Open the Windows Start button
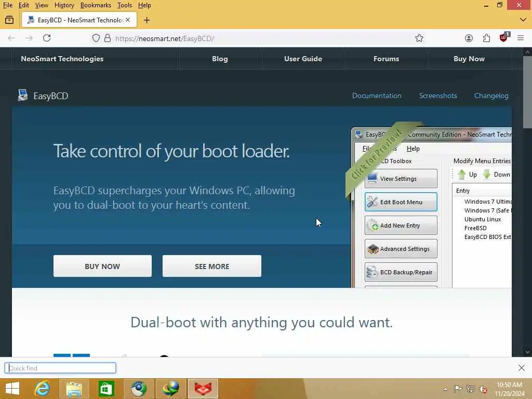Image resolution: width=532 pixels, height=399 pixels. coord(12,389)
